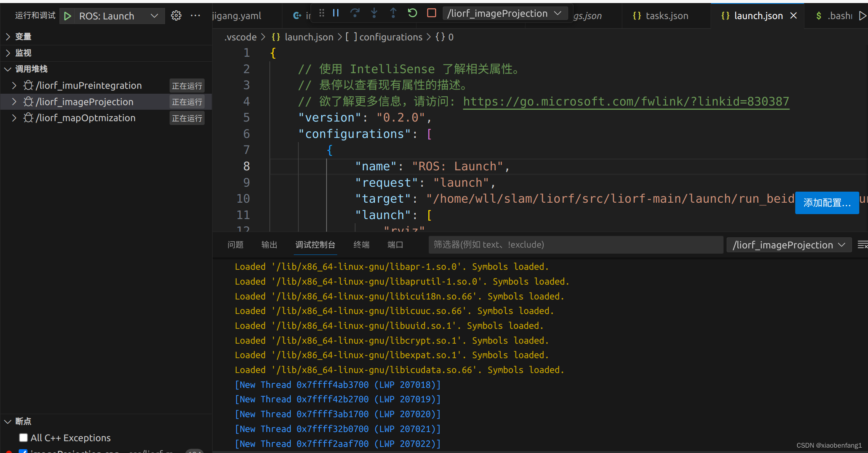Open the 问题 problems panel tab
The height and width of the screenshot is (453, 868).
point(235,245)
